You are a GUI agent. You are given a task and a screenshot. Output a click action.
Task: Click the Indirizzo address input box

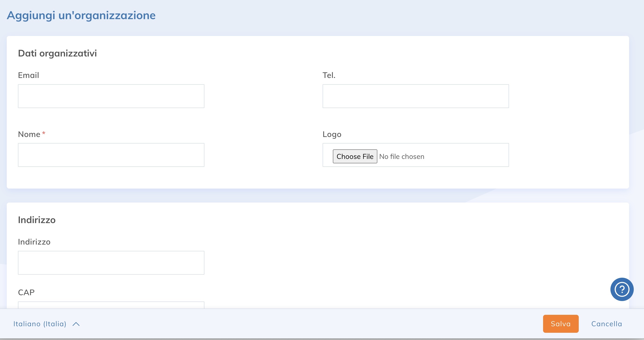111,263
